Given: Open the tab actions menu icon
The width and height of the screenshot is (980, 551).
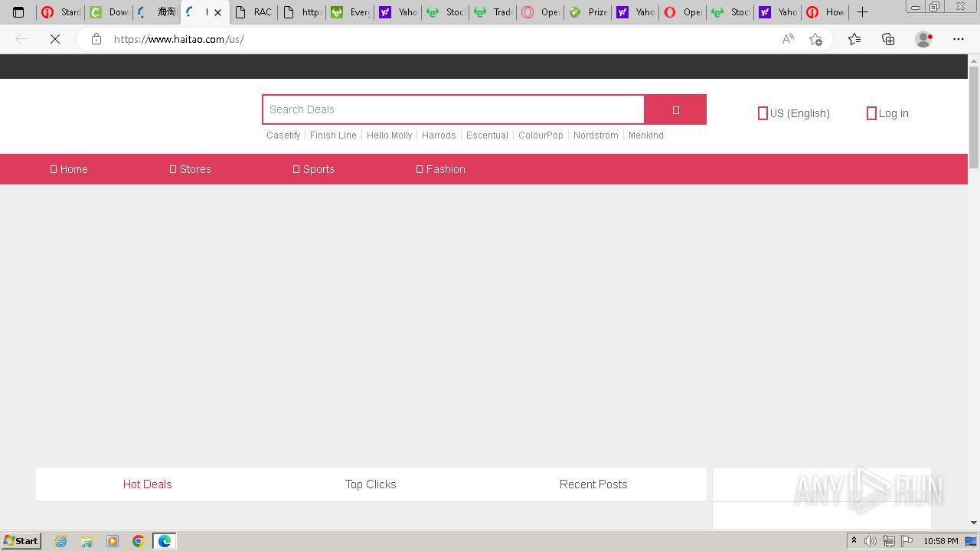Looking at the screenshot, I should click(18, 12).
